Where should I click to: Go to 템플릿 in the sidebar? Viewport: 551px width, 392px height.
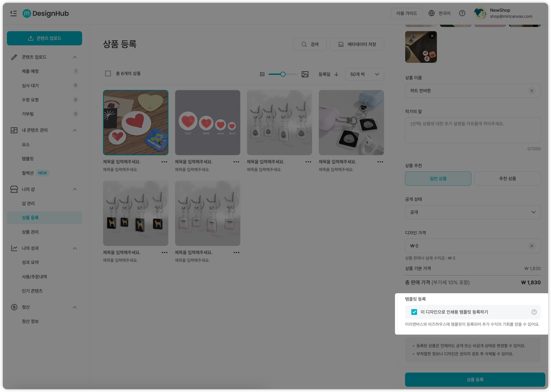pyautogui.click(x=28, y=159)
